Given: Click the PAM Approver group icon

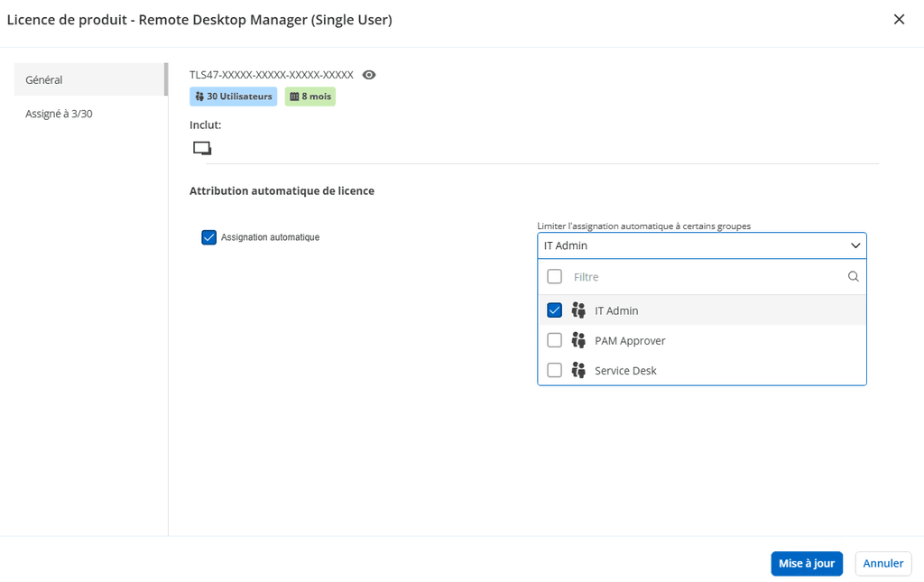Looking at the screenshot, I should (579, 340).
